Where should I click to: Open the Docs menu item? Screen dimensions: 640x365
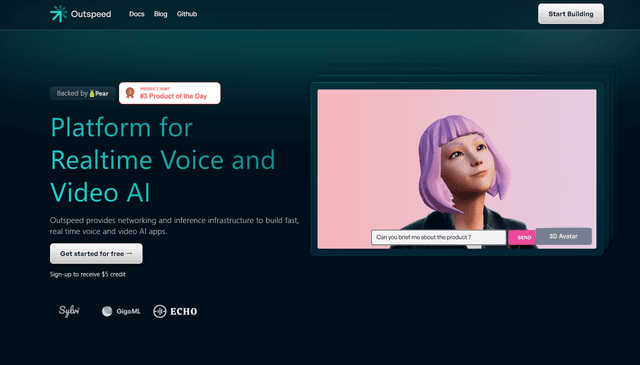137,14
